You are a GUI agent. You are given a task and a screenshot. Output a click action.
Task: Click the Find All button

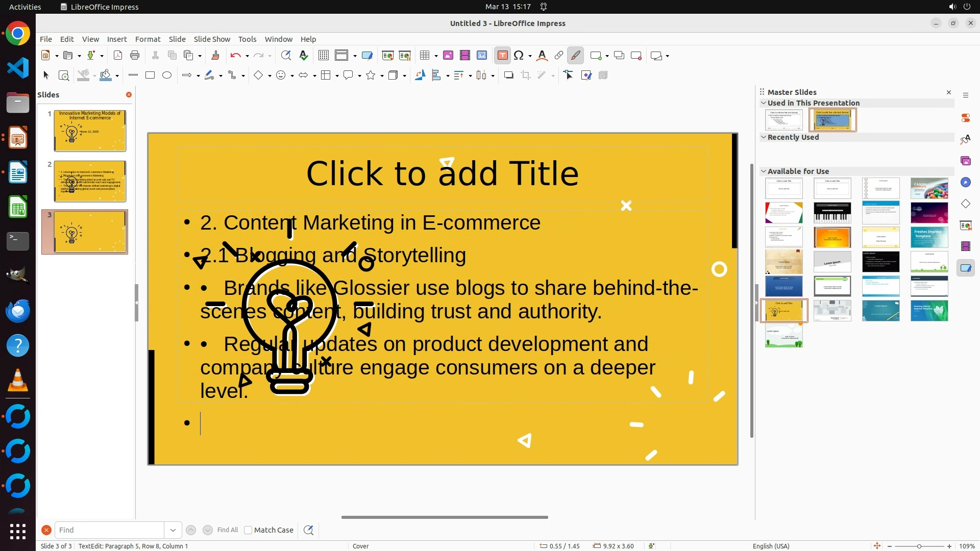(x=227, y=530)
